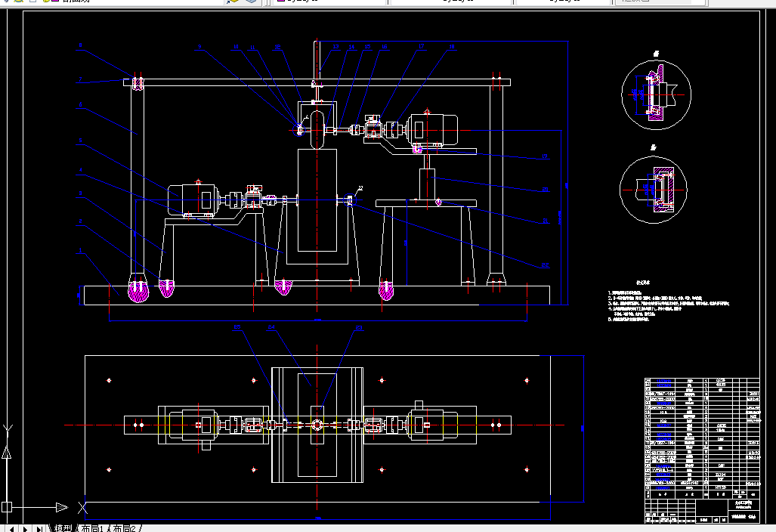Screen dimensions: 776x532
Task: Select the upper circular detail view
Action: click(x=656, y=94)
